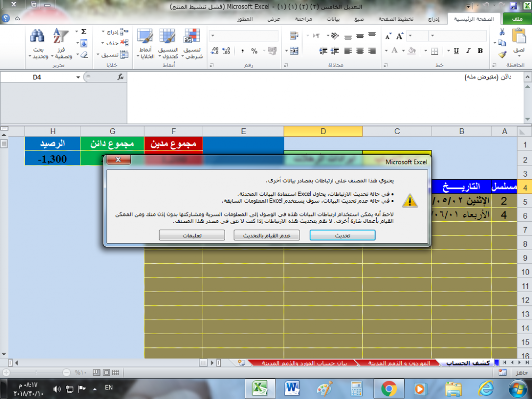This screenshot has width=532, height=399.
Task: Click Don't Update (عدم القيام بالتحديث) button
Action: [x=267, y=235]
